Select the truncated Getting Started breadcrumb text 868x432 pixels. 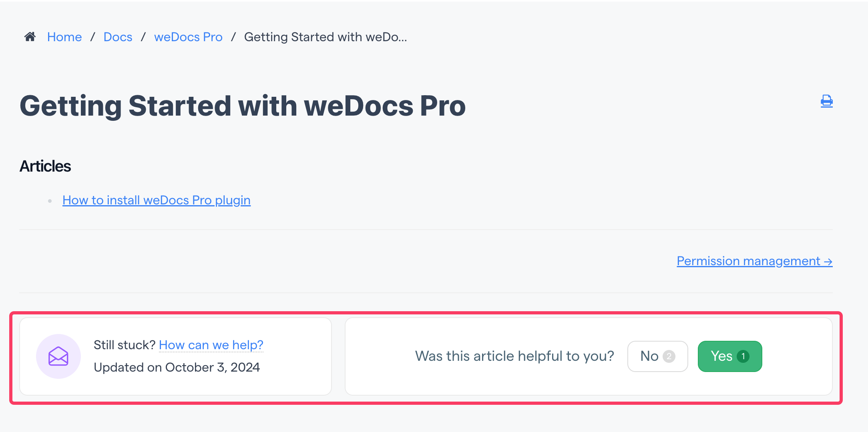[x=325, y=37]
